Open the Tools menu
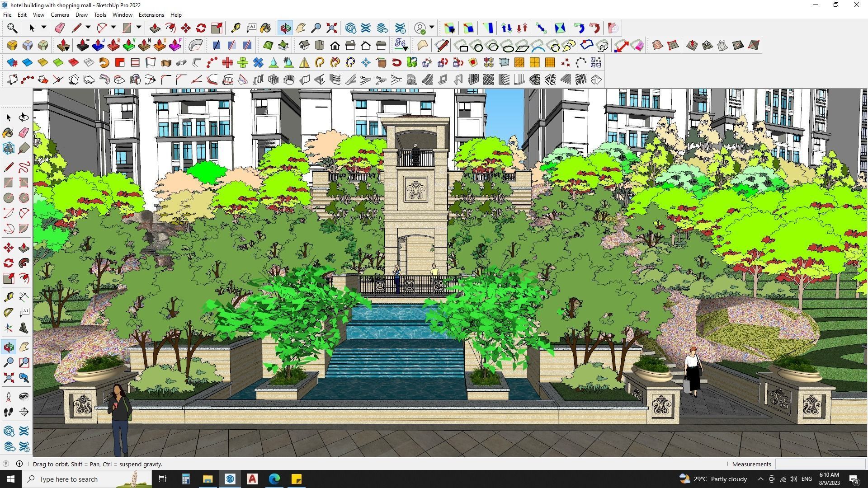868x488 pixels. click(x=100, y=15)
